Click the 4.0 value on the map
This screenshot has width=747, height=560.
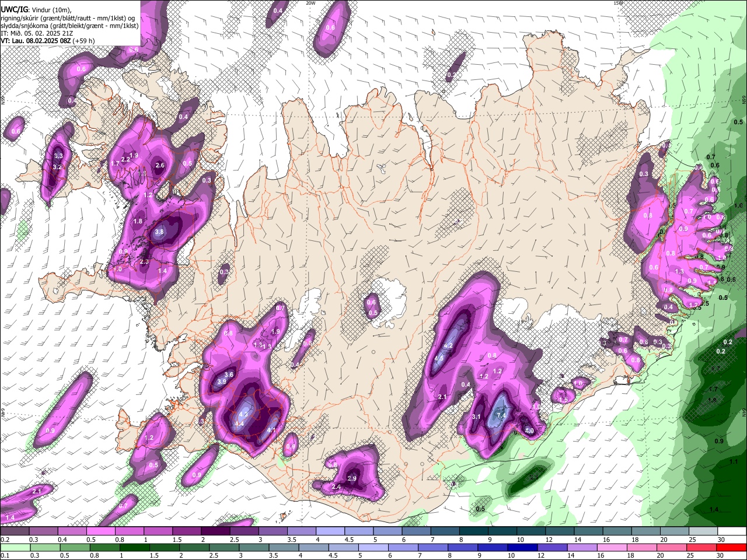pos(529,430)
